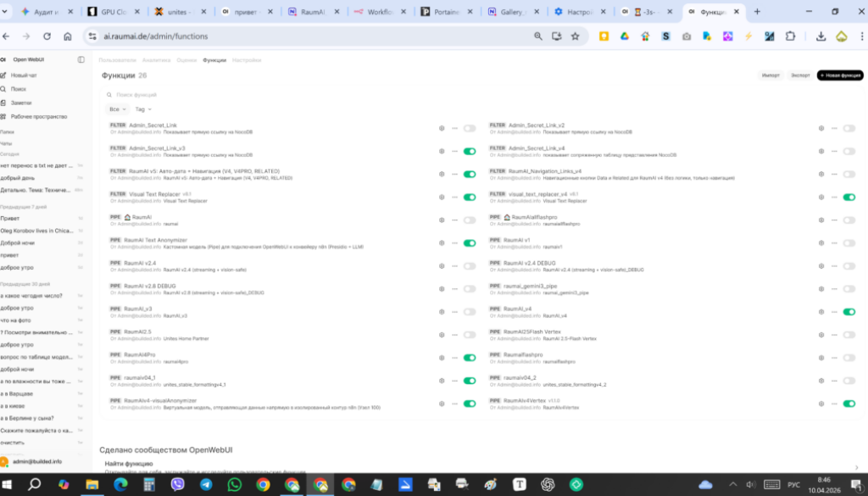
Task: Open Windows Start menu
Action: pos(7,484)
